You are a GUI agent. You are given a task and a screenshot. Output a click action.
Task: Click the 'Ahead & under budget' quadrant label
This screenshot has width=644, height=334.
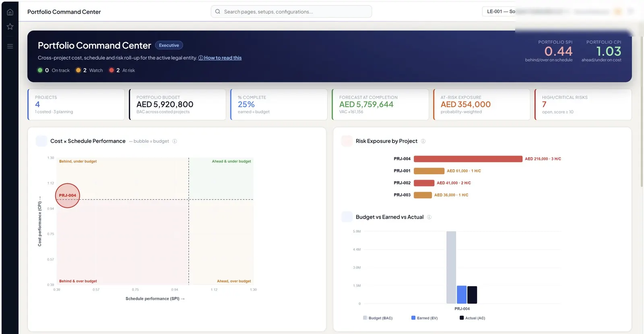pos(231,162)
